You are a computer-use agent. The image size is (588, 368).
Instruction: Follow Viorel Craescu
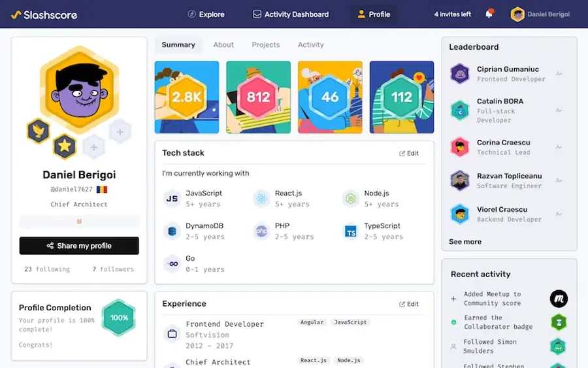coord(559,214)
